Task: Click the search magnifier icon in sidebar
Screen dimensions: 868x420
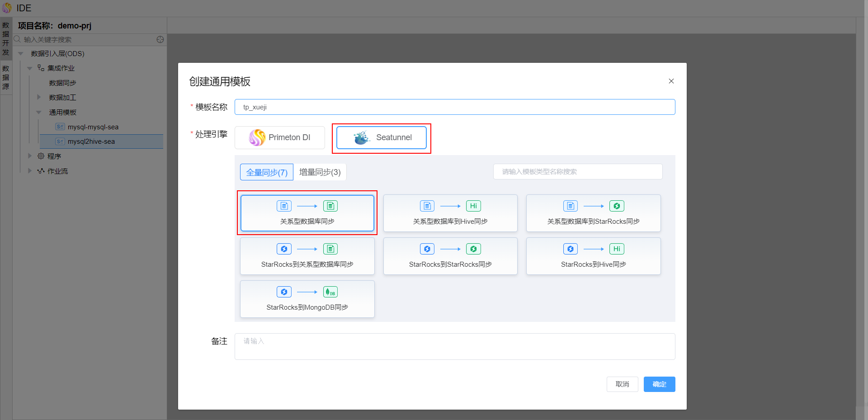Action: 17,39
